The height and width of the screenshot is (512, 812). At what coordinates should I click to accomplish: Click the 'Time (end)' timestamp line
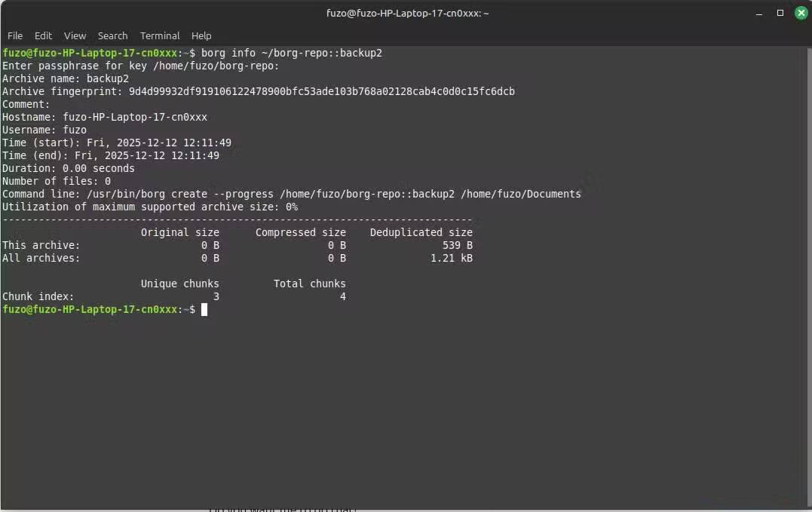pos(111,155)
